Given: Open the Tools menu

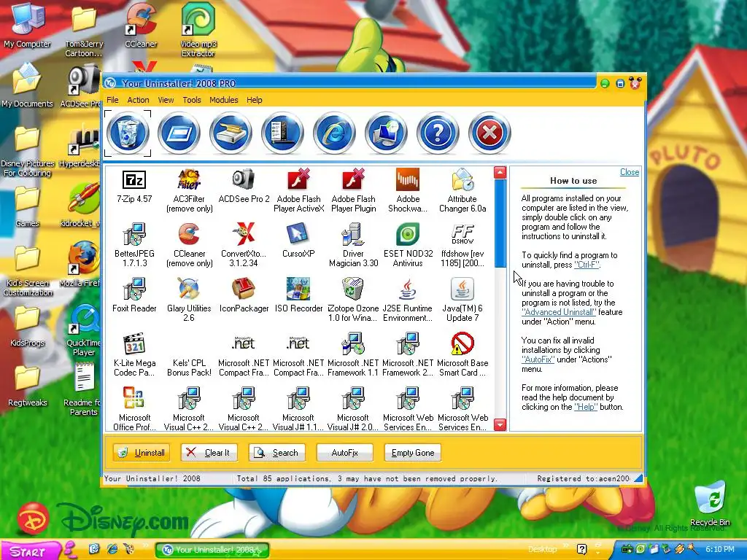Looking at the screenshot, I should [x=192, y=100].
